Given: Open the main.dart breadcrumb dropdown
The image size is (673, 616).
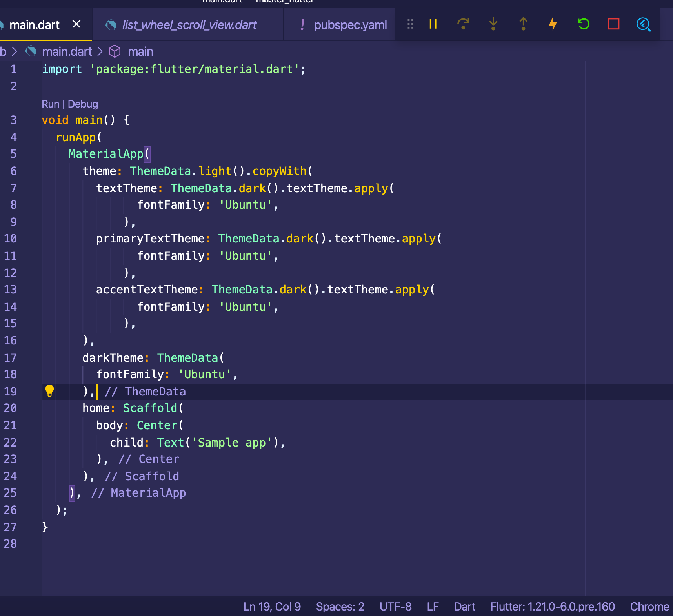Looking at the screenshot, I should pyautogui.click(x=67, y=51).
